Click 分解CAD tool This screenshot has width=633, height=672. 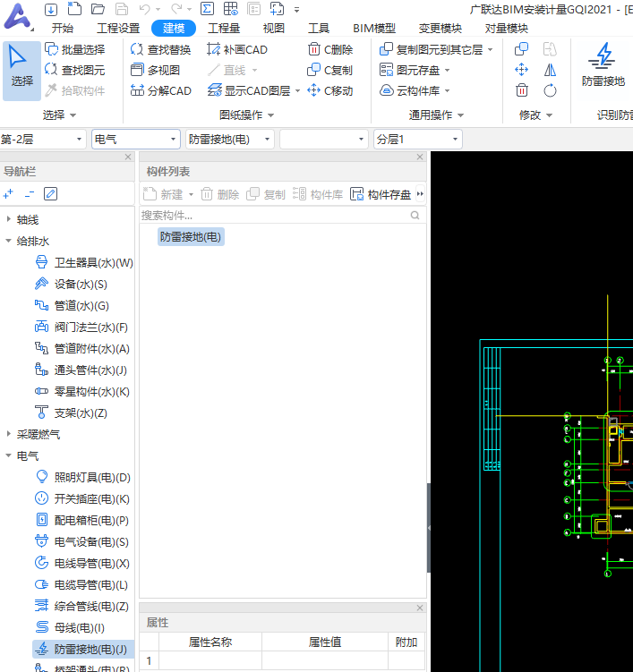pos(161,90)
